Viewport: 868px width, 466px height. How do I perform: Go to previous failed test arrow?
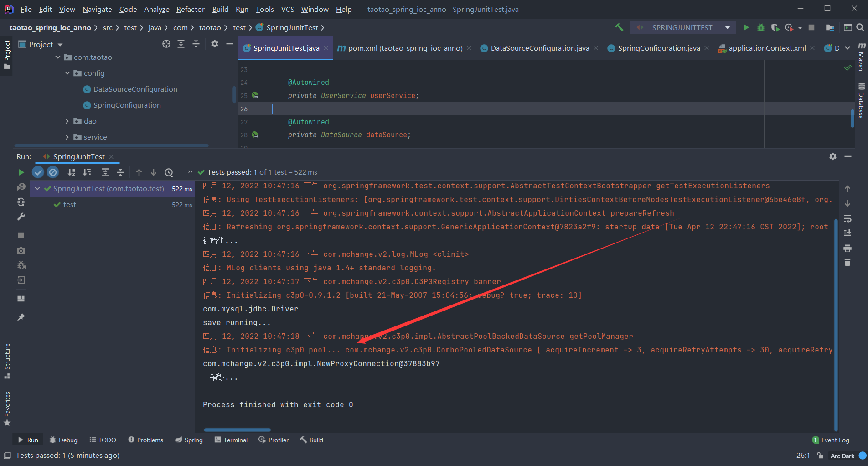pos(139,172)
